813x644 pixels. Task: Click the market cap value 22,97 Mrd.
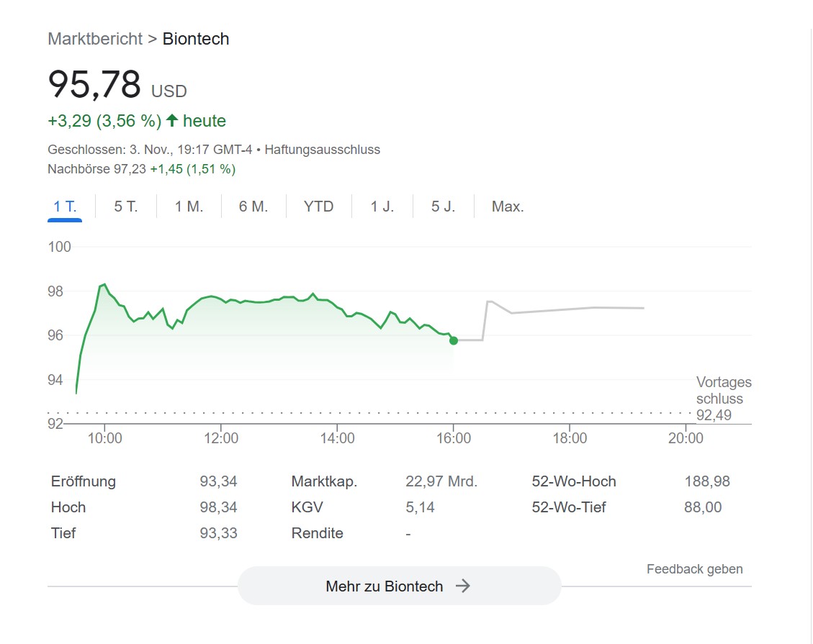(441, 481)
